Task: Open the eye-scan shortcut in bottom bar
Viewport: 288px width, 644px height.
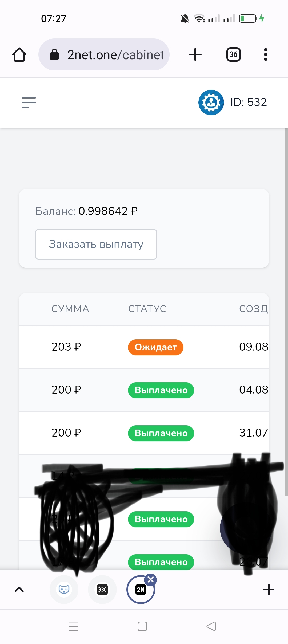Action: 102,589
